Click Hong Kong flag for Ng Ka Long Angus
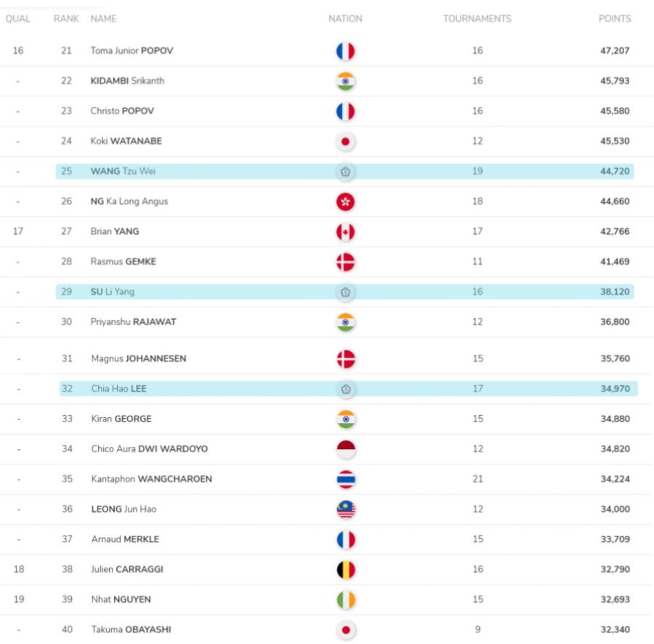The width and height of the screenshot is (654, 644). click(345, 202)
